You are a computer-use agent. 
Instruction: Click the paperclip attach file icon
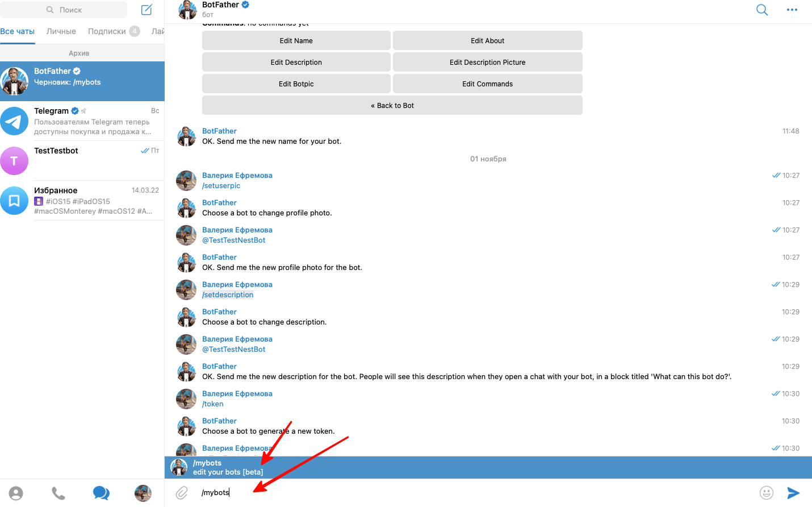(x=182, y=493)
